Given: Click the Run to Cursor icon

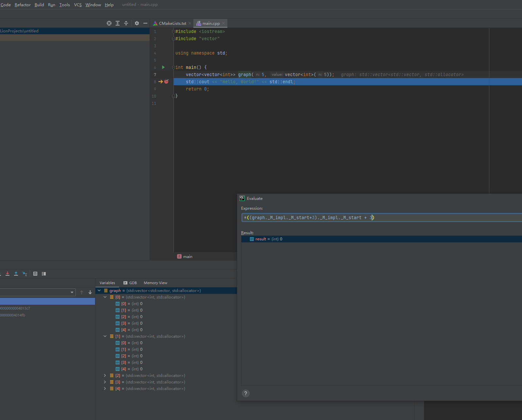Looking at the screenshot, I should click(x=25, y=274).
